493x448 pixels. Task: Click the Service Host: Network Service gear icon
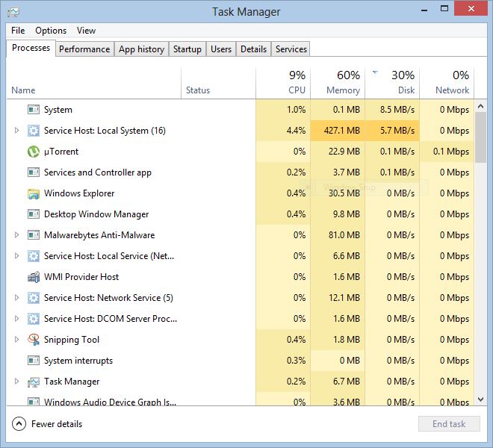(33, 298)
